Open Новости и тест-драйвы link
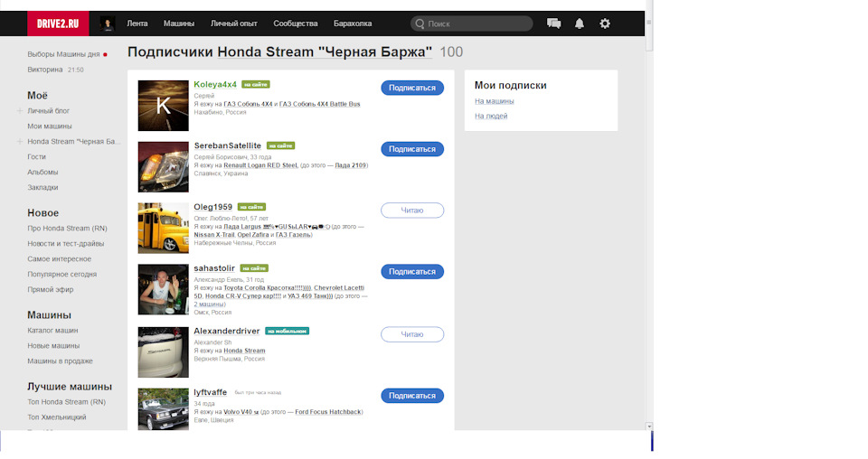868x459 pixels. tap(66, 244)
